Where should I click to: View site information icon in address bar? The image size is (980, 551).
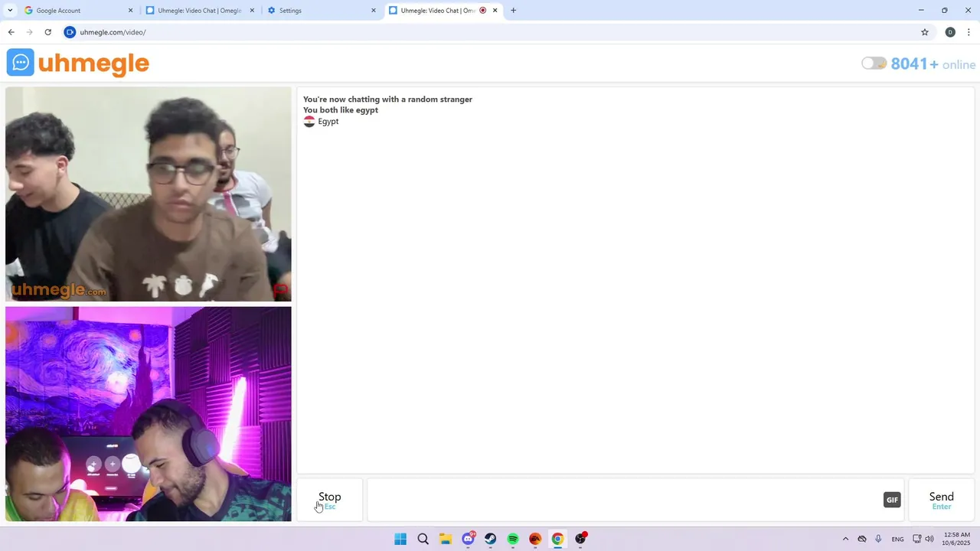(x=70, y=32)
